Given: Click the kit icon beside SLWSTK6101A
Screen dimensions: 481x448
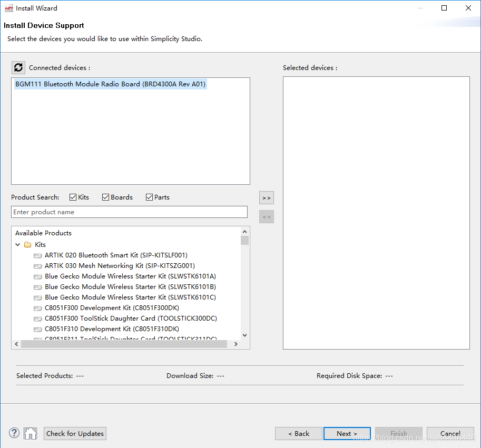Looking at the screenshot, I should pyautogui.click(x=38, y=277).
